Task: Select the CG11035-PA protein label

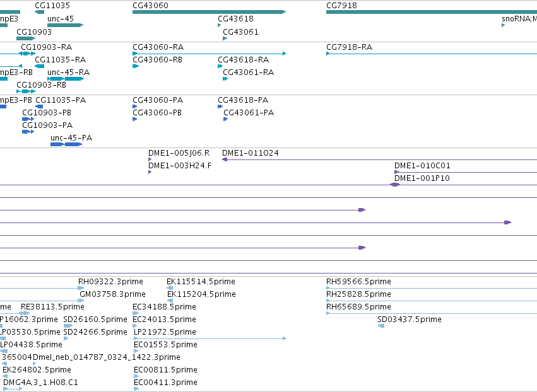Action: pyautogui.click(x=61, y=100)
